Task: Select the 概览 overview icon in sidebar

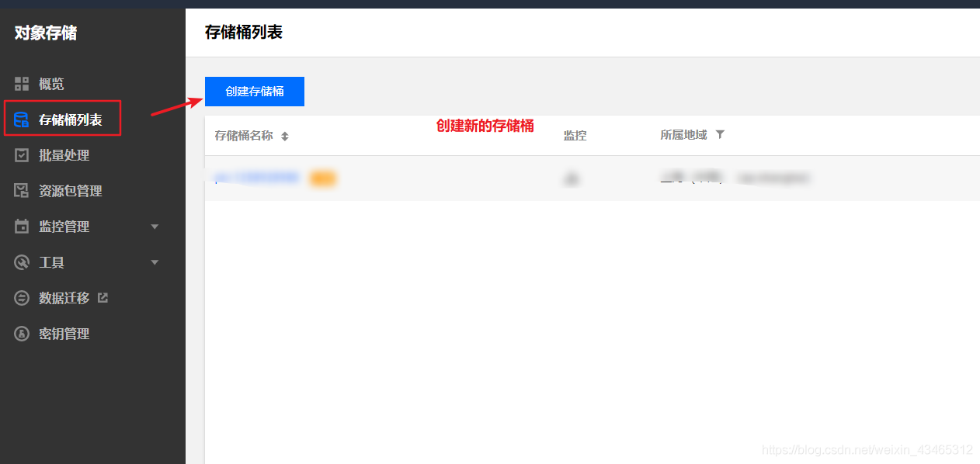Action: (x=22, y=83)
